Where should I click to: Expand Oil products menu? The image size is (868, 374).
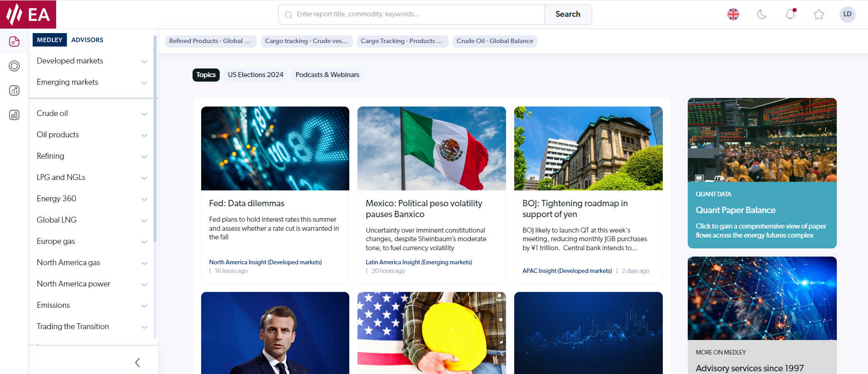pyautogui.click(x=92, y=135)
